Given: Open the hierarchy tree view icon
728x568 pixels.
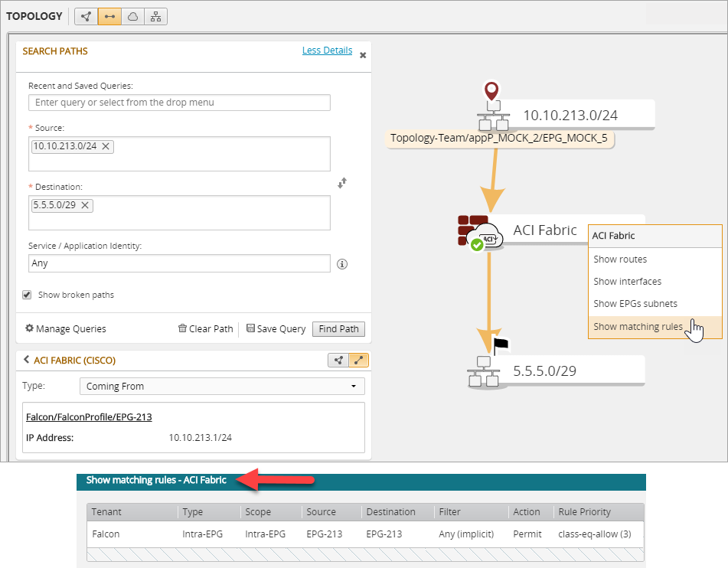Looking at the screenshot, I should pyautogui.click(x=155, y=16).
